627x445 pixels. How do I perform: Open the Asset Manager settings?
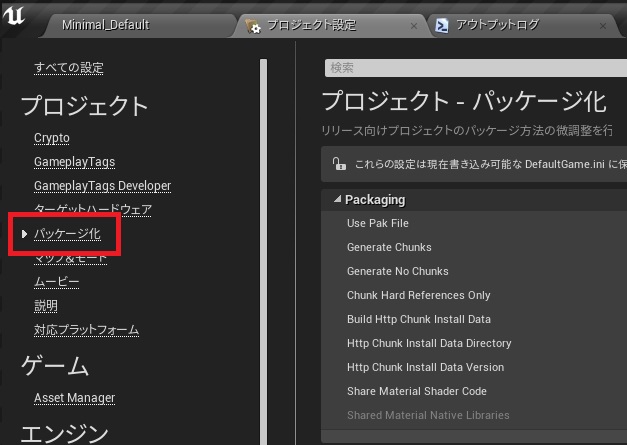(x=74, y=397)
